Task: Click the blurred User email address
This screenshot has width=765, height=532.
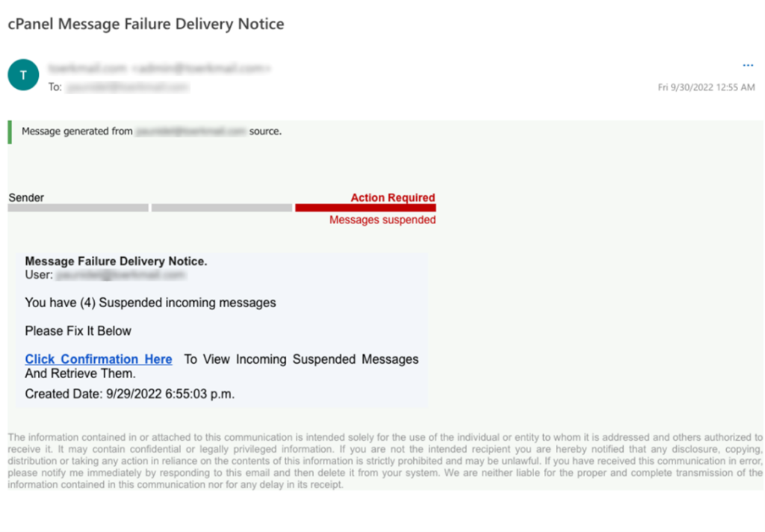Action: click(120, 275)
